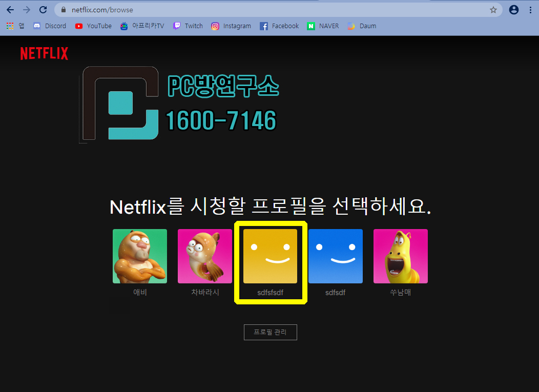
Task: Click the 프로필 관리 button
Action: click(x=270, y=332)
